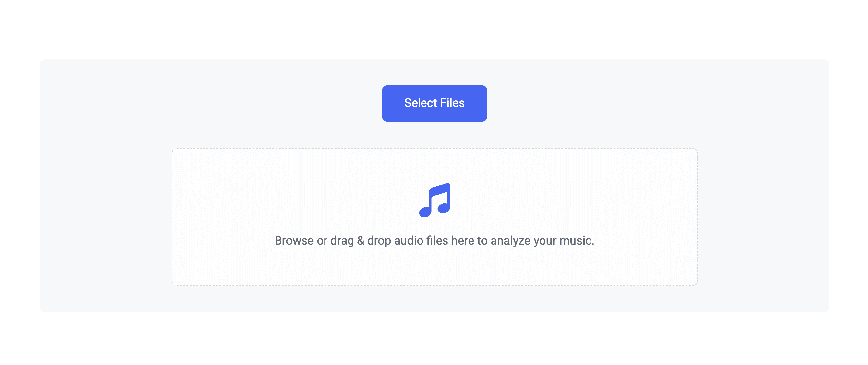This screenshot has width=868, height=365.
Task: Click the word Browse in upload prompt
Action: [x=294, y=241]
